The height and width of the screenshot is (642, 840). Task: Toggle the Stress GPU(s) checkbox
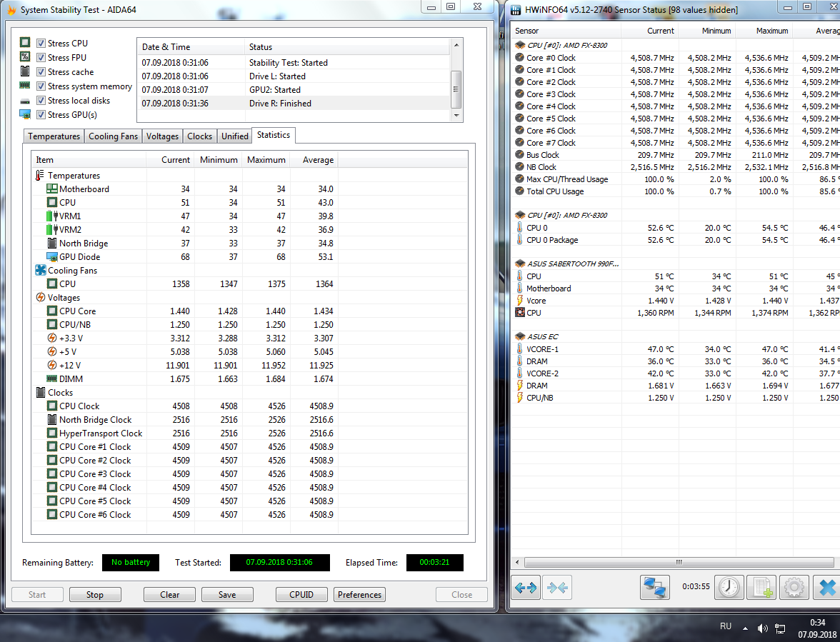(x=41, y=114)
